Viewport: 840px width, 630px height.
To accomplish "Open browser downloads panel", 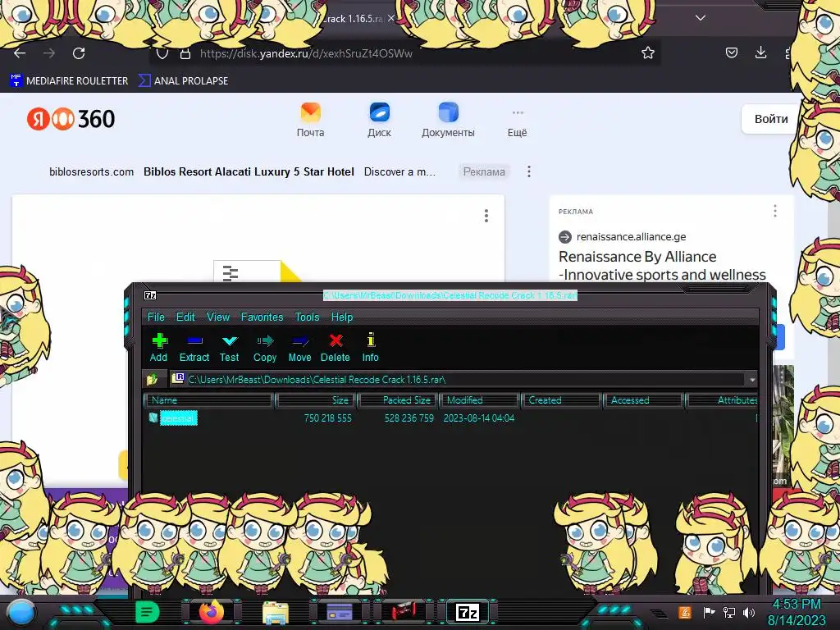I will tap(760, 52).
